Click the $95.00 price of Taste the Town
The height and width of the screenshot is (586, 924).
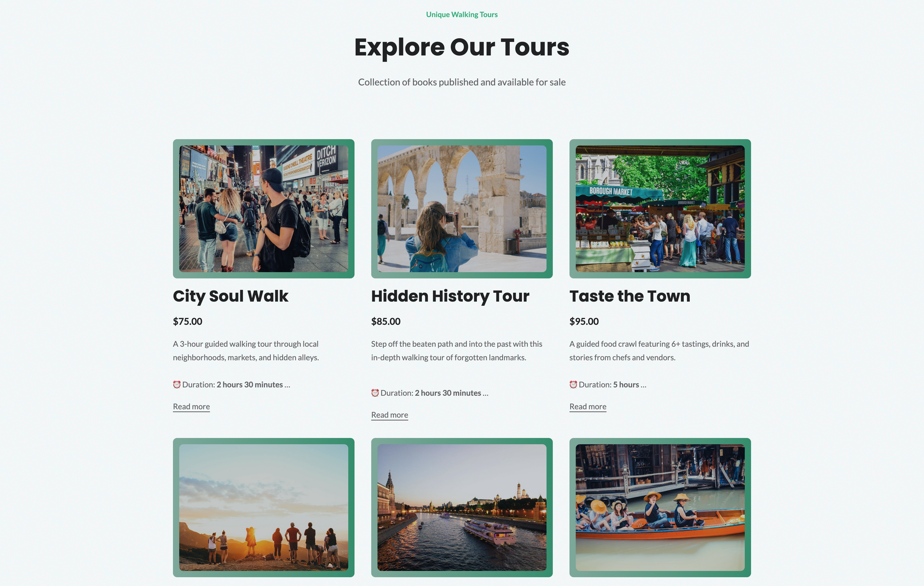pos(584,321)
